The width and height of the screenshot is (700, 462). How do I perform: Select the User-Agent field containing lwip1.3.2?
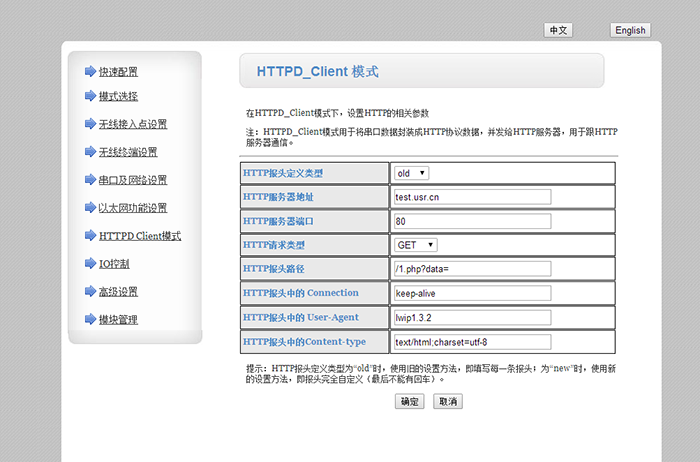pyautogui.click(x=472, y=318)
